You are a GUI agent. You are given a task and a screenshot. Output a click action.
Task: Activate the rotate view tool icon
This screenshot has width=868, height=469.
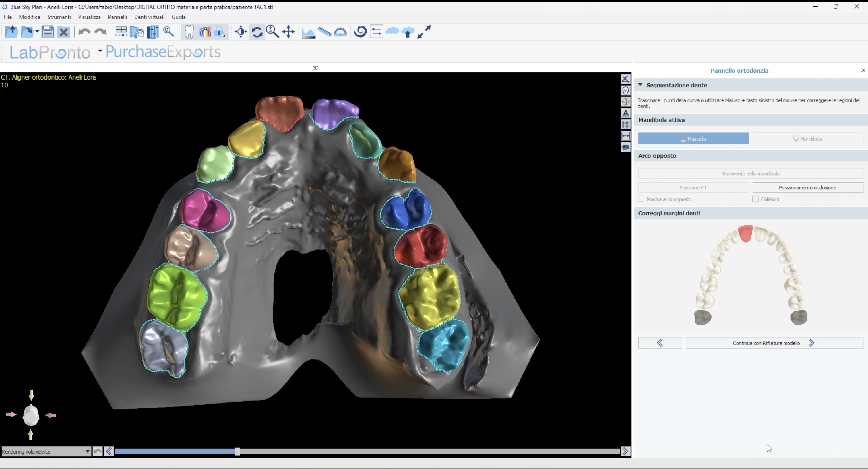[257, 32]
